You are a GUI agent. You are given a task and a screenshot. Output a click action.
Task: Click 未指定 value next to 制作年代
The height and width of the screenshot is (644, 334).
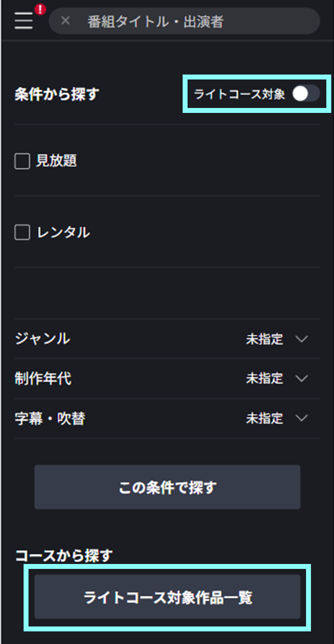click(x=264, y=379)
